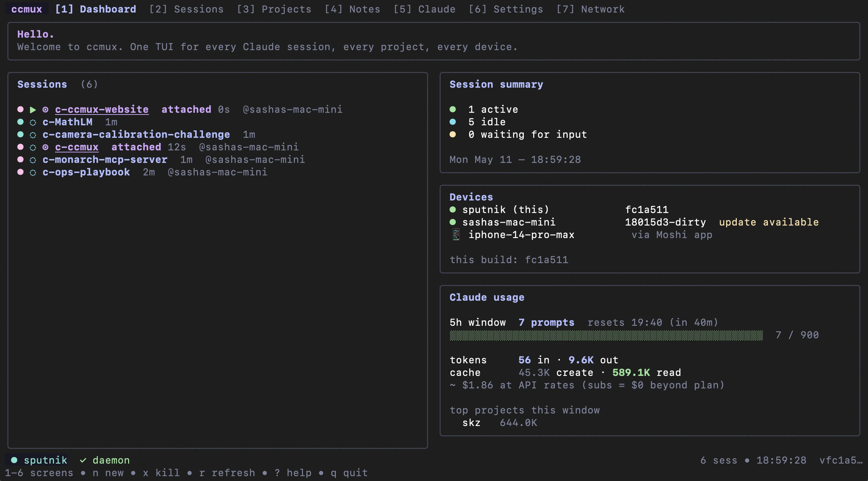Click the dotted idle ring beside c-monarch-mcp-server
The width and height of the screenshot is (868, 481).
[x=33, y=160]
